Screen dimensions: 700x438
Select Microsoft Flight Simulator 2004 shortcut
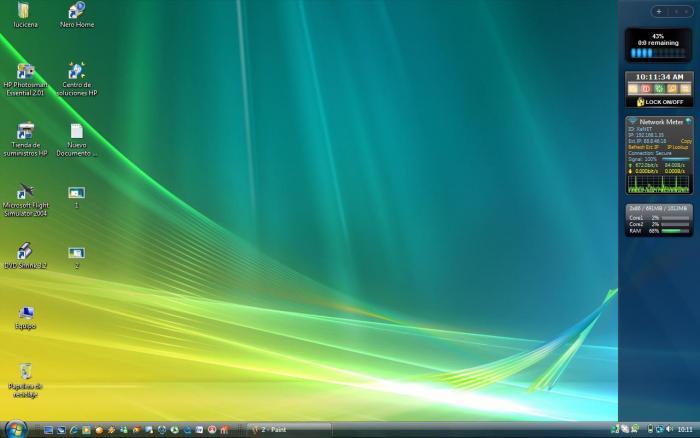pyautogui.click(x=25, y=200)
